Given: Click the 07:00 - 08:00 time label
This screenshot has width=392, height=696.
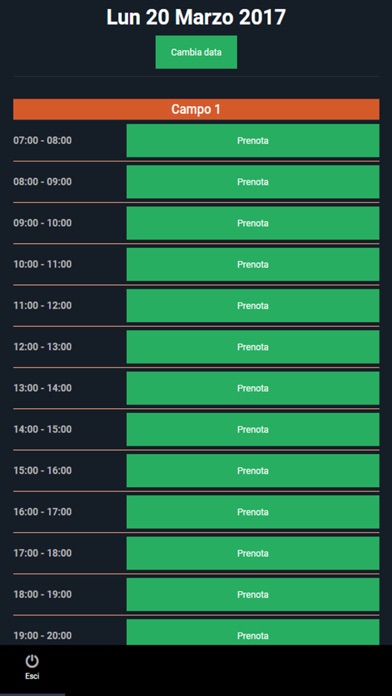Looking at the screenshot, I should pyautogui.click(x=43, y=141).
